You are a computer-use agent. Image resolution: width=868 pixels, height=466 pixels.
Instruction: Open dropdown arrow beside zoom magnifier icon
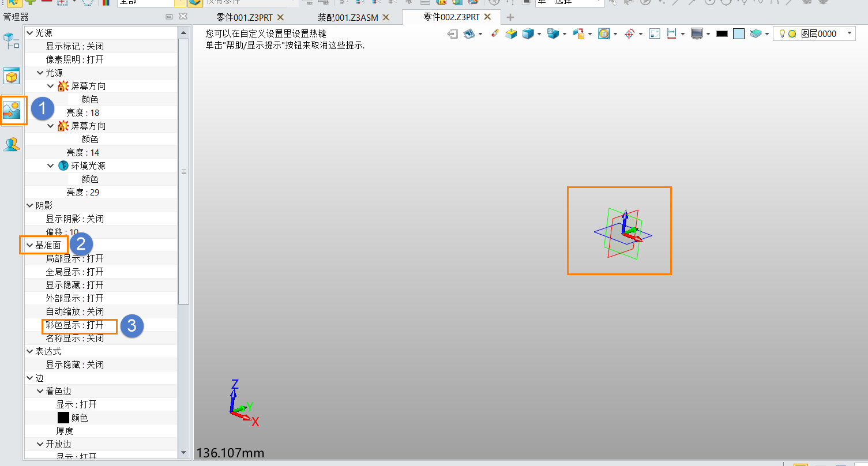615,34
